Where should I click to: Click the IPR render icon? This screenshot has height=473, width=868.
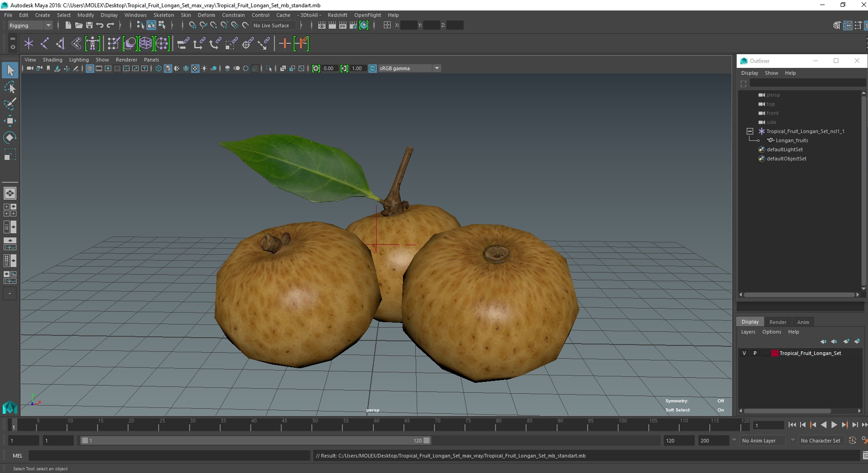point(343,26)
